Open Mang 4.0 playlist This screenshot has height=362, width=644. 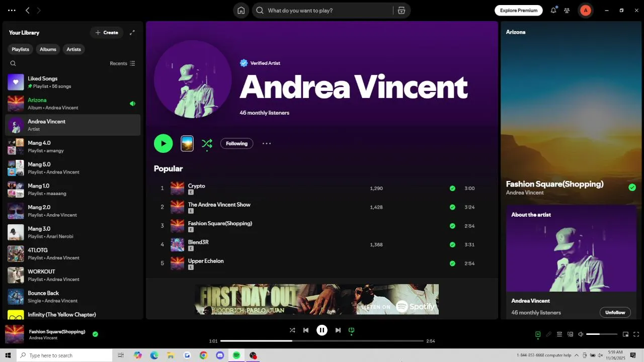[x=73, y=146]
